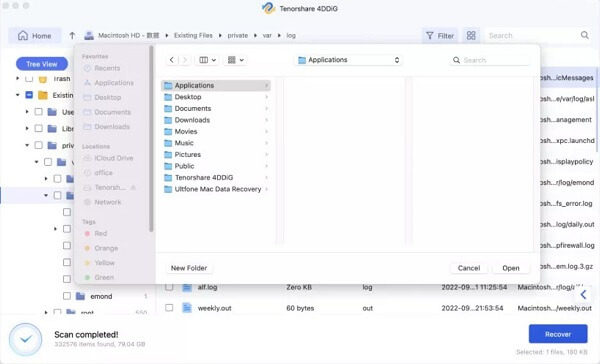Expand the Applications folder chevron

(x=266, y=85)
